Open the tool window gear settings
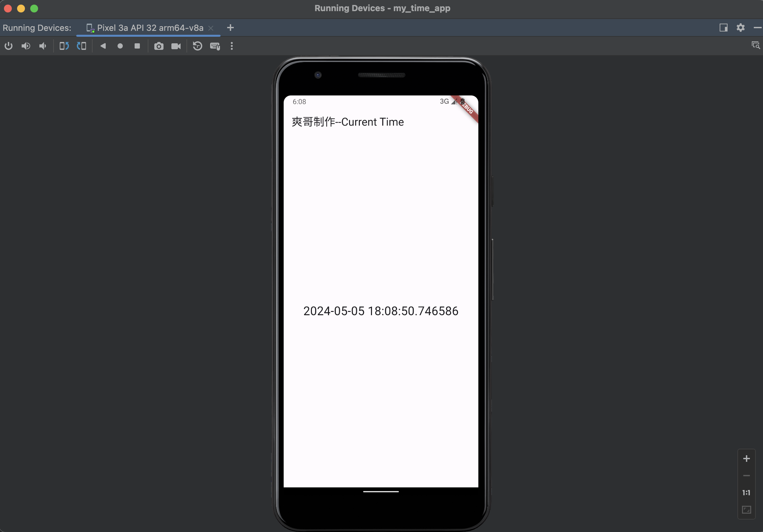 point(740,28)
